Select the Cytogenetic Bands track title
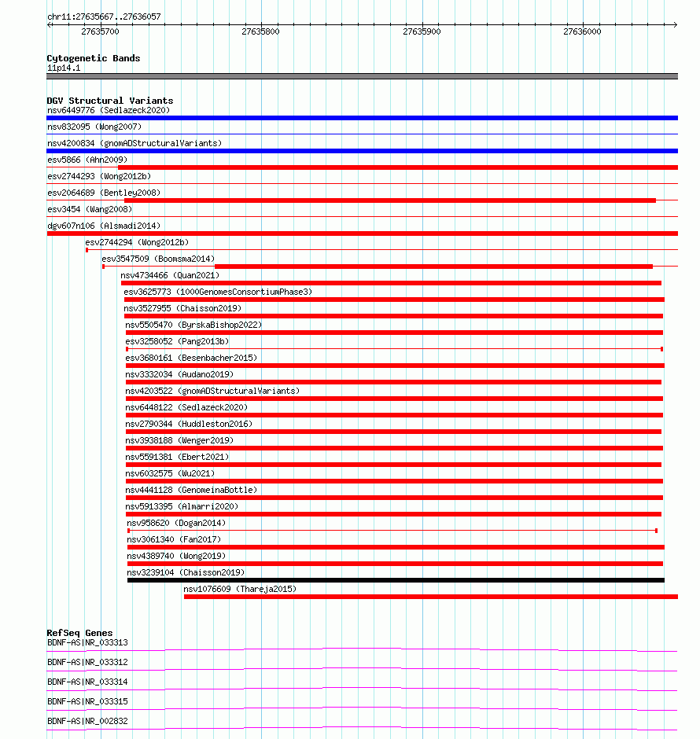The width and height of the screenshot is (700, 739). coord(94,58)
